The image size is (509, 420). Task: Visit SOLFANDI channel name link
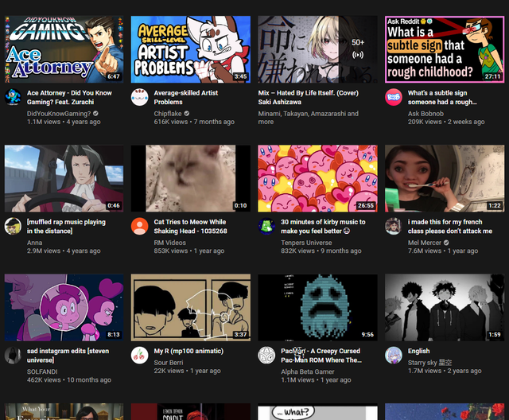tap(42, 372)
